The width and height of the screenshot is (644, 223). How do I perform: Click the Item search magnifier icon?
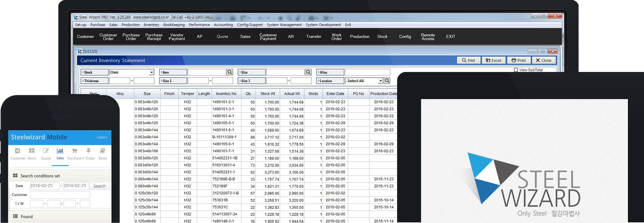(x=230, y=72)
